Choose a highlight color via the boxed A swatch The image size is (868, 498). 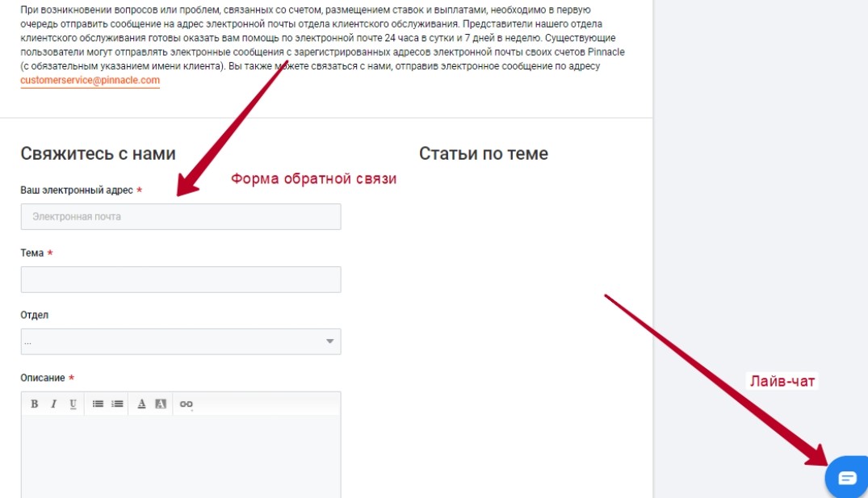pos(159,403)
